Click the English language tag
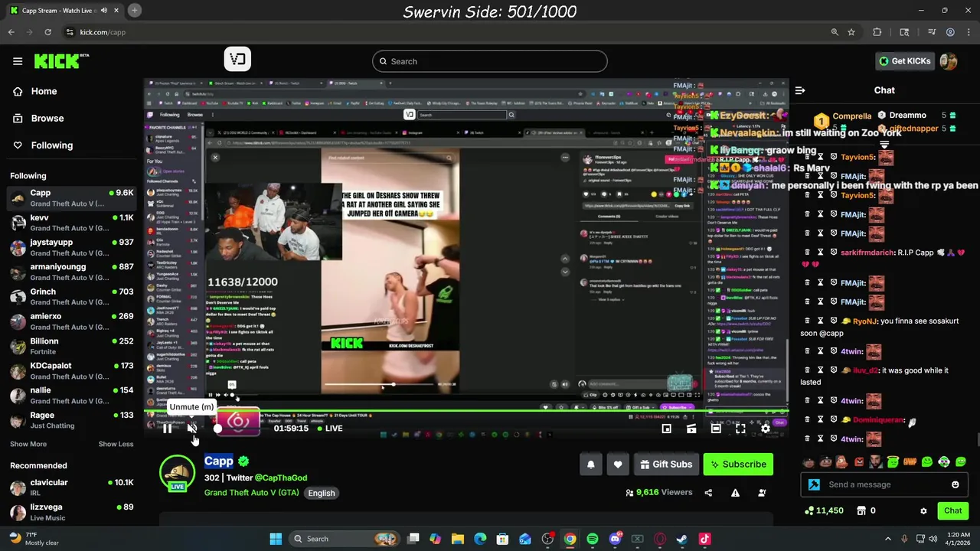This screenshot has width=980, height=551. click(x=322, y=493)
